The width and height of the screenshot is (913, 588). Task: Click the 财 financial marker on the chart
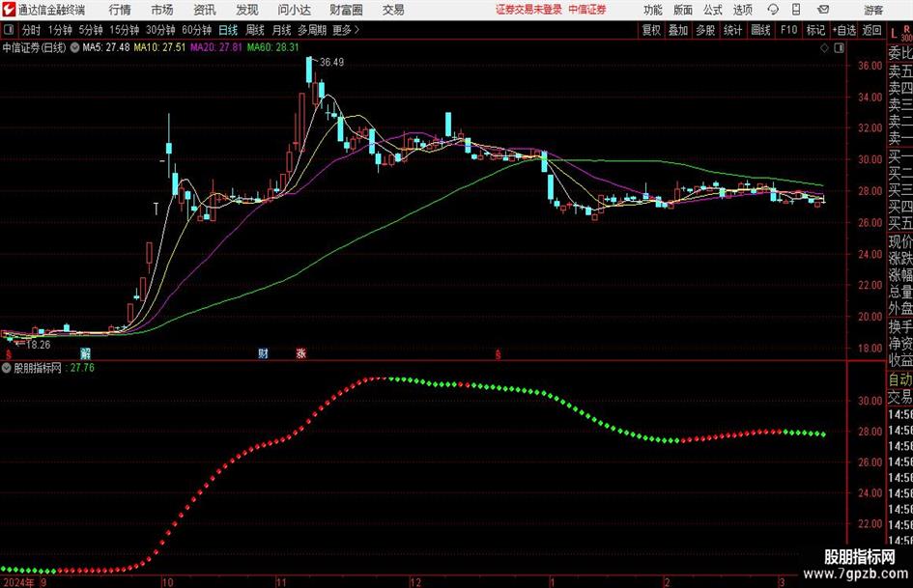click(263, 352)
